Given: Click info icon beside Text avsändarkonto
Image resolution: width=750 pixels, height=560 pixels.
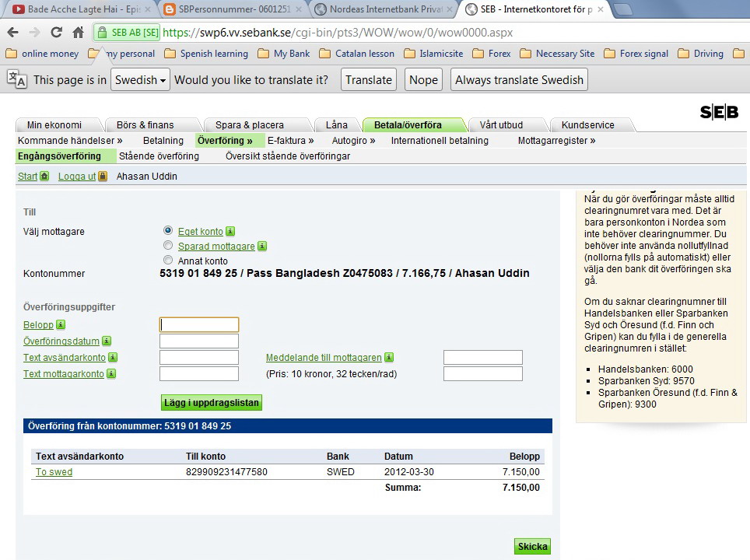Looking at the screenshot, I should 113,357.
